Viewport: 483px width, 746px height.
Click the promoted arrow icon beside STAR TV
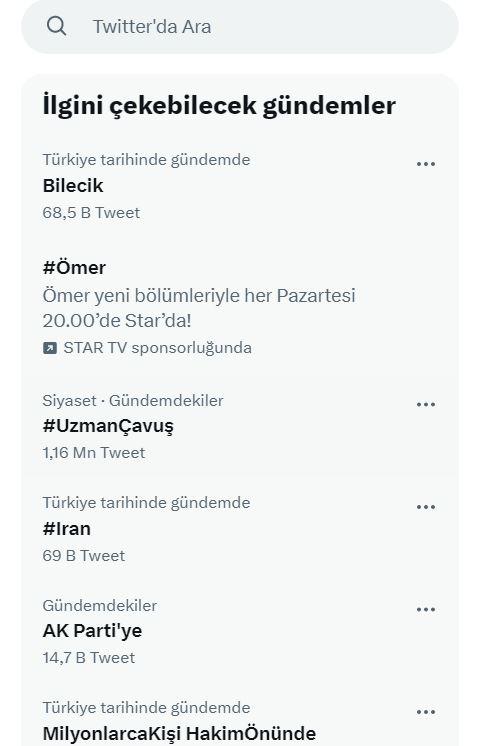point(50,348)
